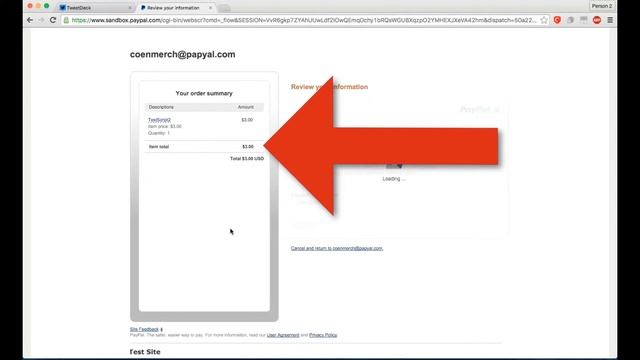Open the Privacy Policy link

point(323,335)
